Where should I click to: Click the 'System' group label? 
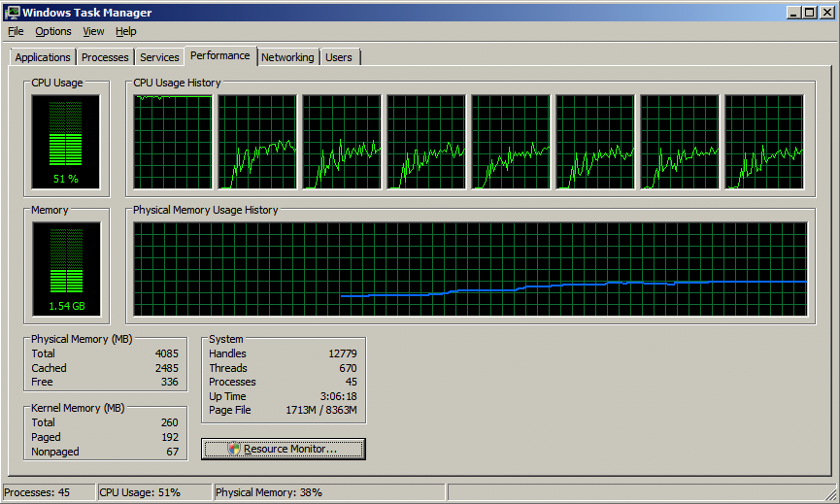226,339
